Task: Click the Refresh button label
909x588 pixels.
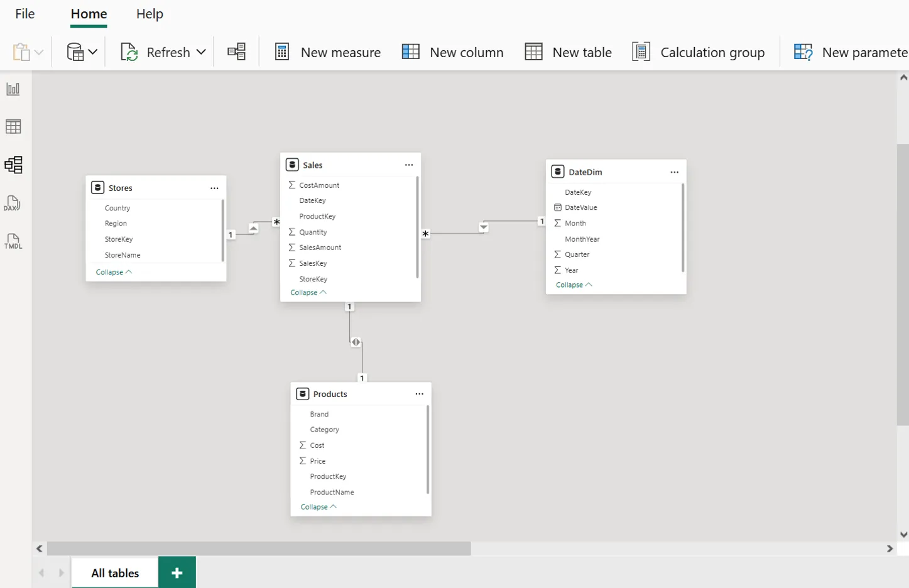Action: tap(168, 52)
